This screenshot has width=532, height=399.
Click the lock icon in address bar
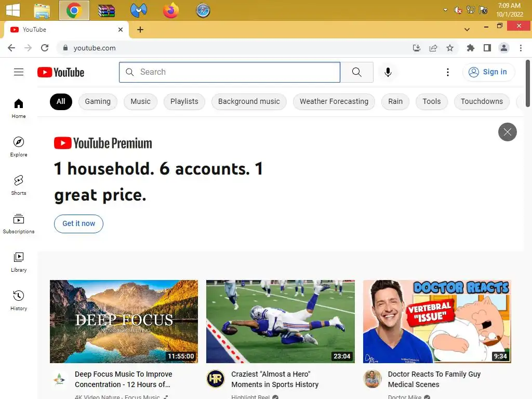click(65, 48)
